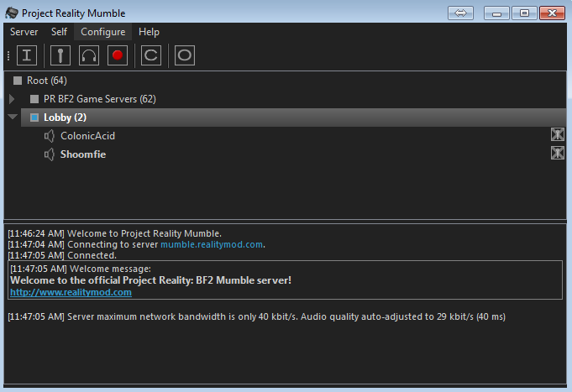Open the Self menu
Screen dimensions: 572x392
point(59,32)
